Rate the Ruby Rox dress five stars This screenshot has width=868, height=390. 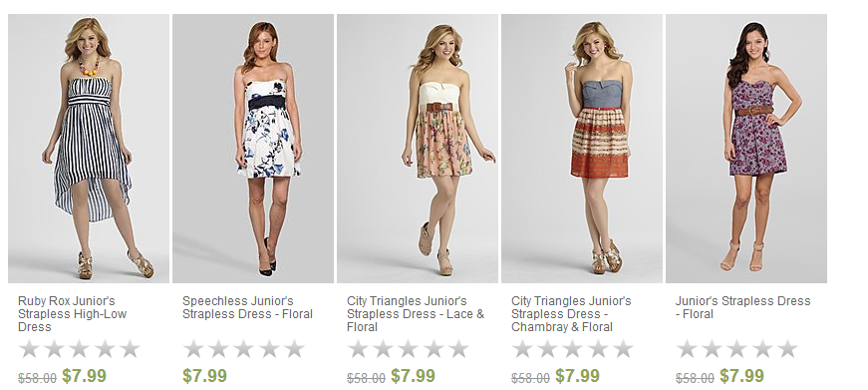[131, 349]
